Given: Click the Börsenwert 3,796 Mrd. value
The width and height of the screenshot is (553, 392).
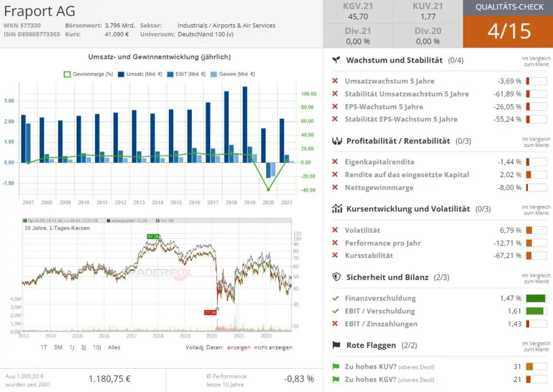Looking at the screenshot, I should [x=120, y=25].
